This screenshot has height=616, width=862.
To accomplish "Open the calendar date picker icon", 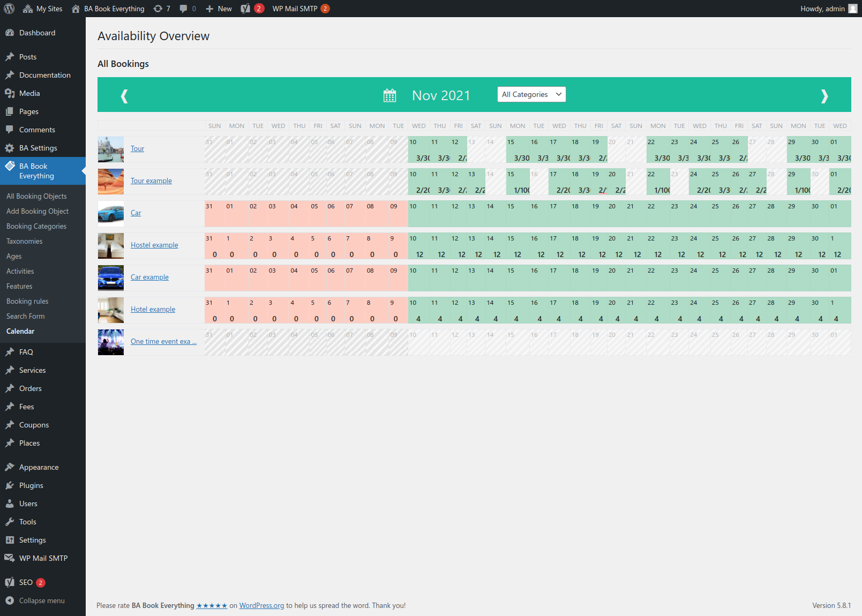I will click(389, 95).
